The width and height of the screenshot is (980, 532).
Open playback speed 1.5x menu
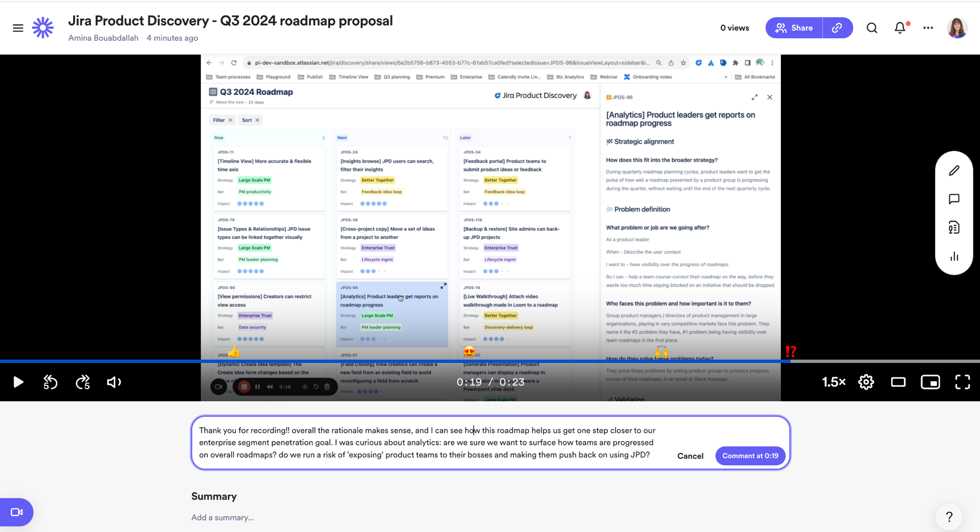click(834, 382)
